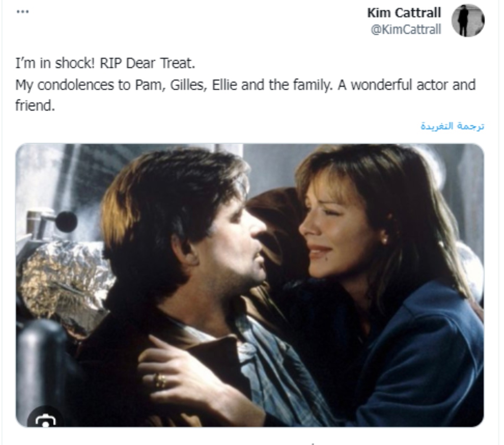
Task: Click the gold ring on the hand in photo
Action: coord(160,380)
